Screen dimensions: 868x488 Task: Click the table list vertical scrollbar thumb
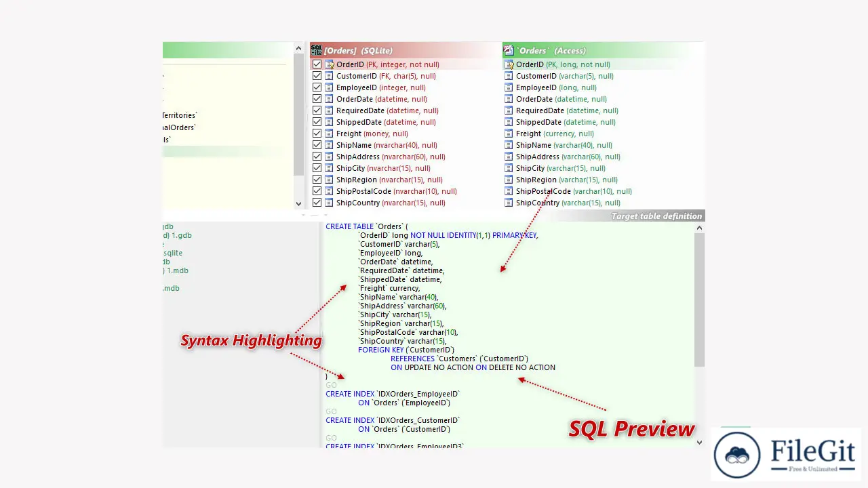(298, 115)
